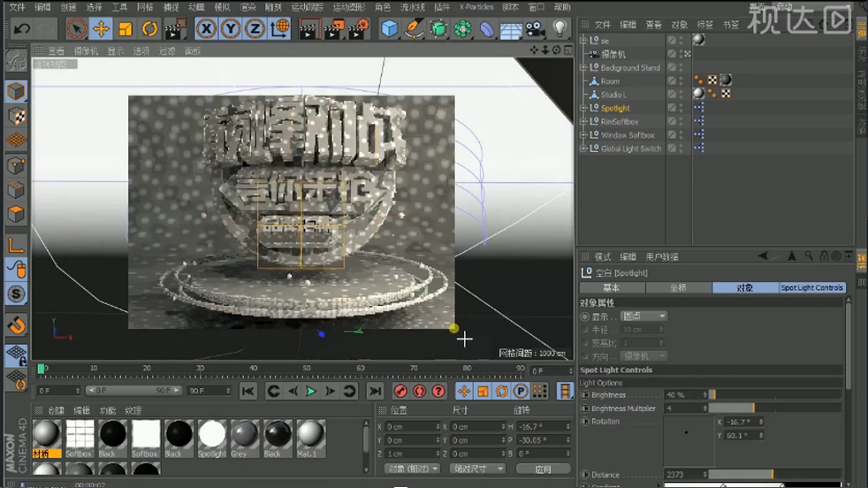The image size is (868, 488).
Task: Switch to model mode cube icon
Action: 16,91
